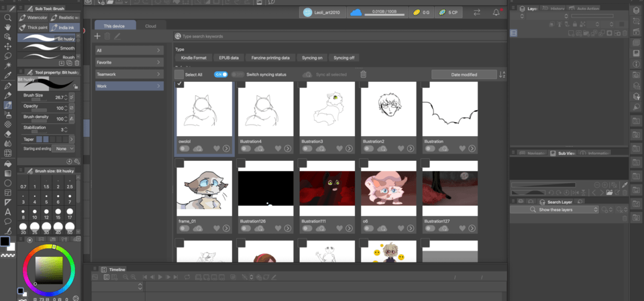Play the timeline animation
This screenshot has height=301, width=644.
(x=160, y=277)
